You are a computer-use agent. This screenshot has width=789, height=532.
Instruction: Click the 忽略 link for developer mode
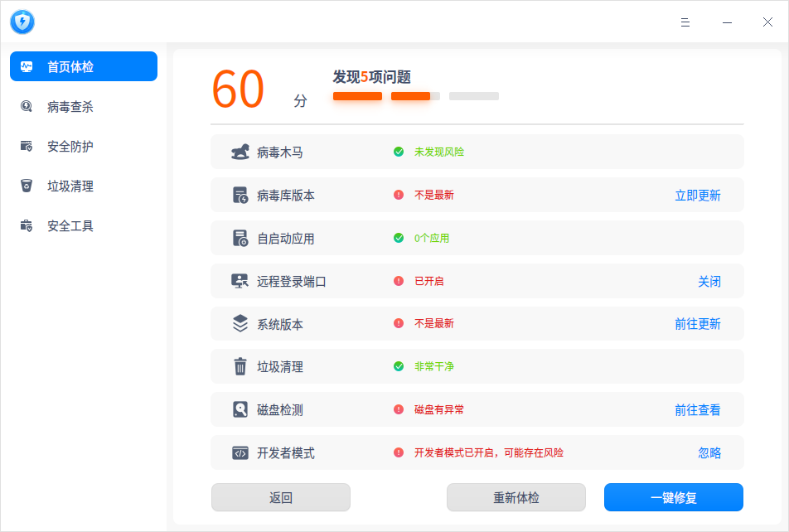709,453
